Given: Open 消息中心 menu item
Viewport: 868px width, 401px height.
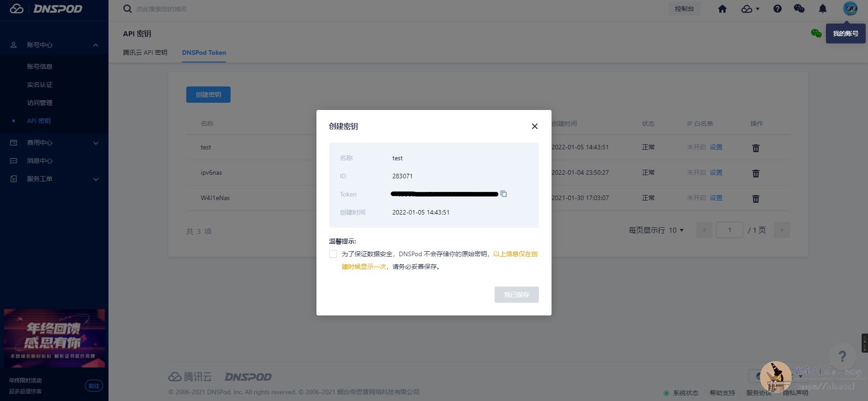Looking at the screenshot, I should (x=40, y=161).
